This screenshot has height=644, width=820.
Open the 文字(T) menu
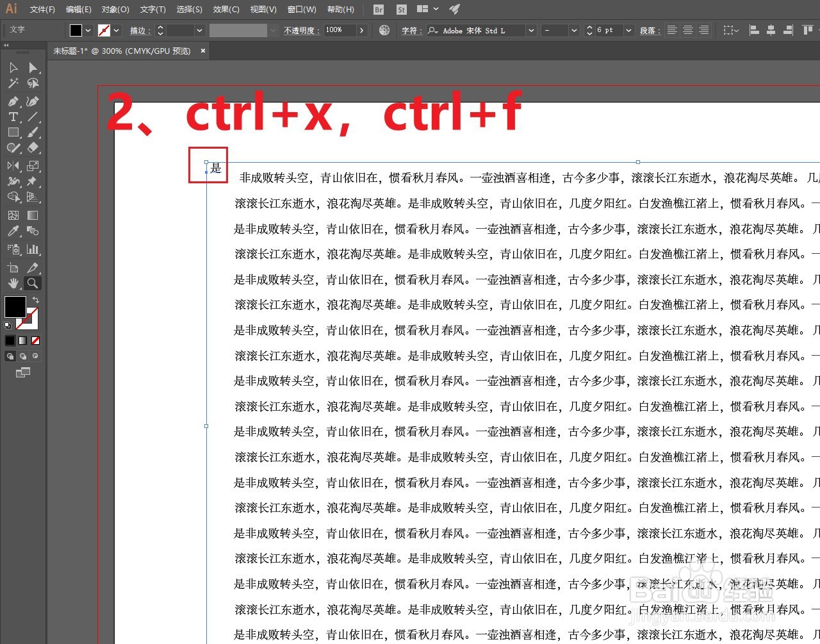coord(152,10)
